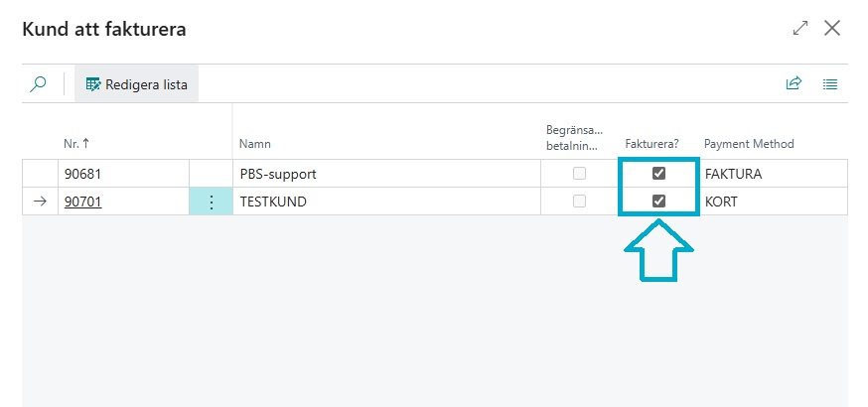Open the Namn column header menu
Image resolution: width=868 pixels, height=407 pixels.
255,144
